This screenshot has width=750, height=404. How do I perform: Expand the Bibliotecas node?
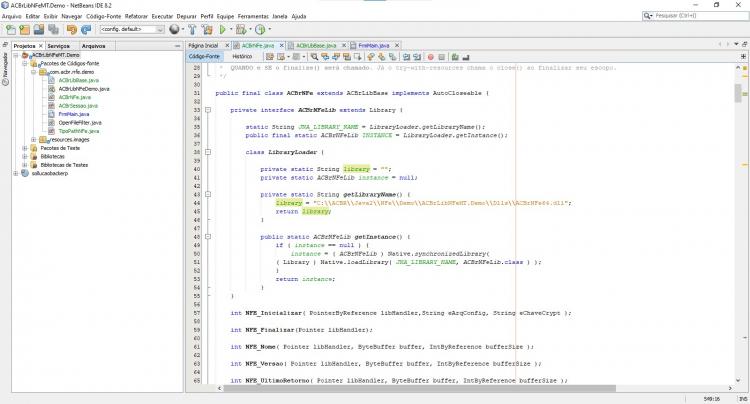pos(25,156)
